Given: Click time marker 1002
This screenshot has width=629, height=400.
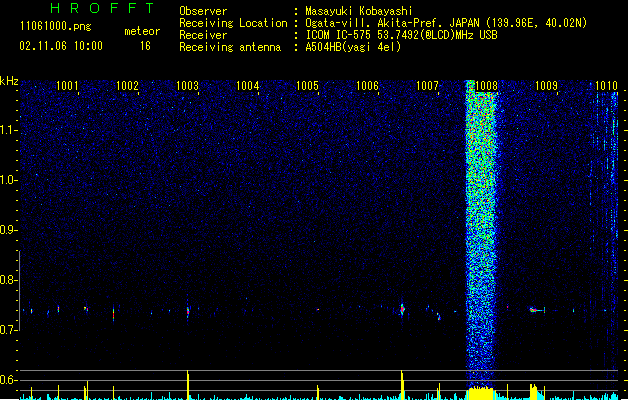Looking at the screenshot, I should (127, 86).
